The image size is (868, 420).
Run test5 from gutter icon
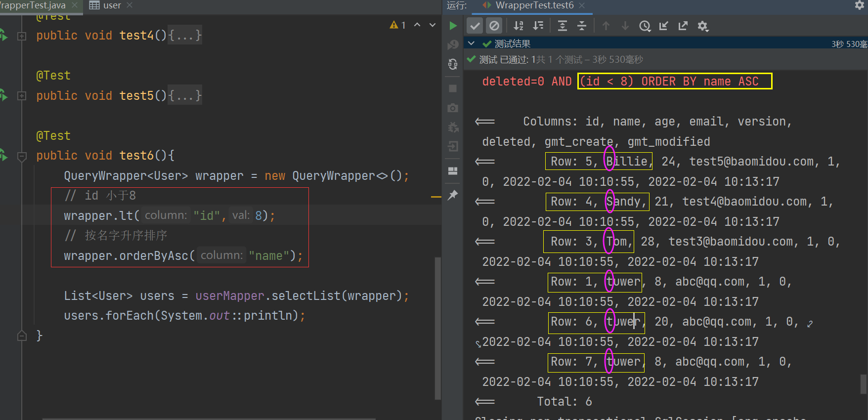click(x=3, y=95)
